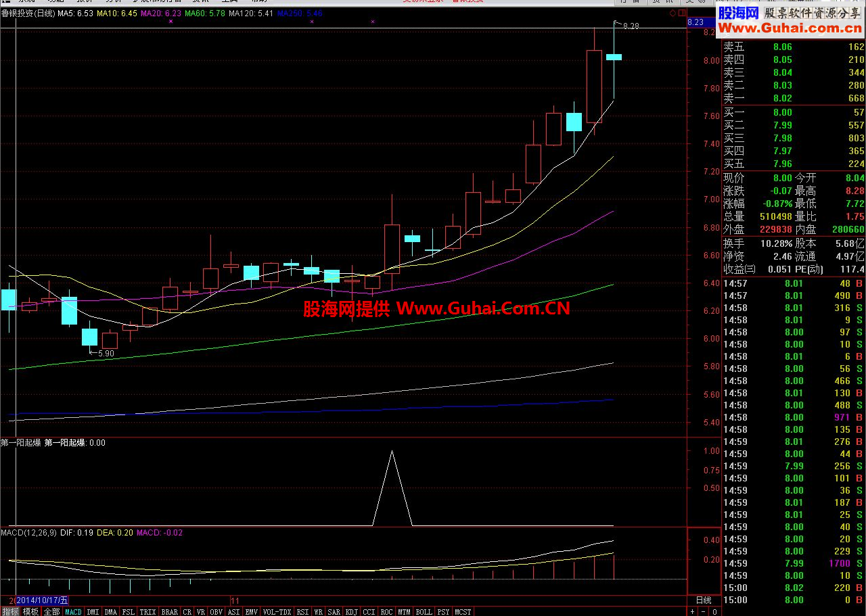
Task: Click the MACD(12,26,9) indicator title
Action: click(28, 533)
